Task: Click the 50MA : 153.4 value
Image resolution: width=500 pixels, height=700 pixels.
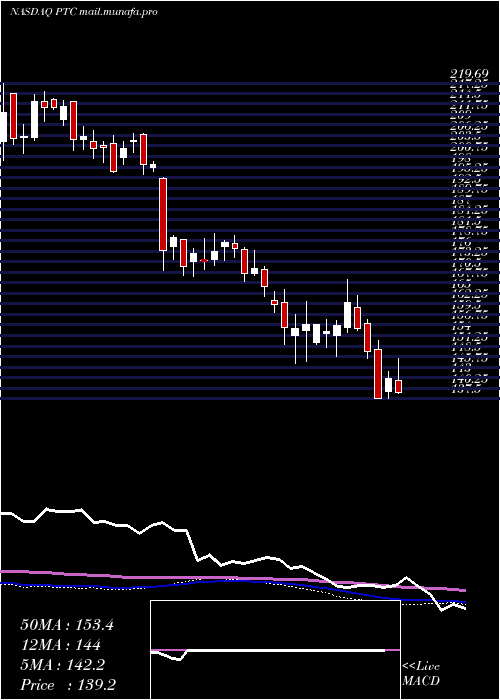Action: click(67, 625)
